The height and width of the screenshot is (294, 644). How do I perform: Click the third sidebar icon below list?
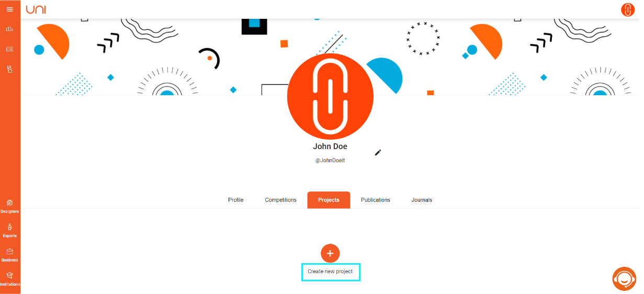tap(9, 69)
